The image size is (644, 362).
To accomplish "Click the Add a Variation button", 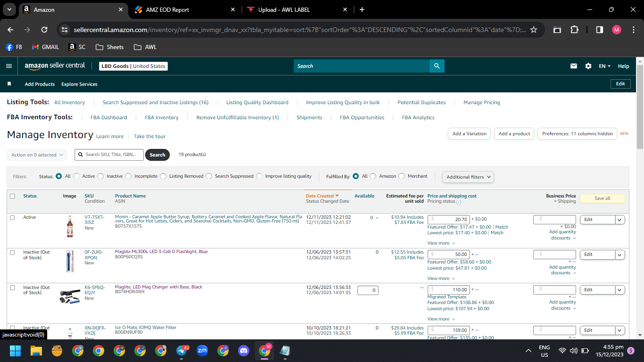I will tap(469, 134).
